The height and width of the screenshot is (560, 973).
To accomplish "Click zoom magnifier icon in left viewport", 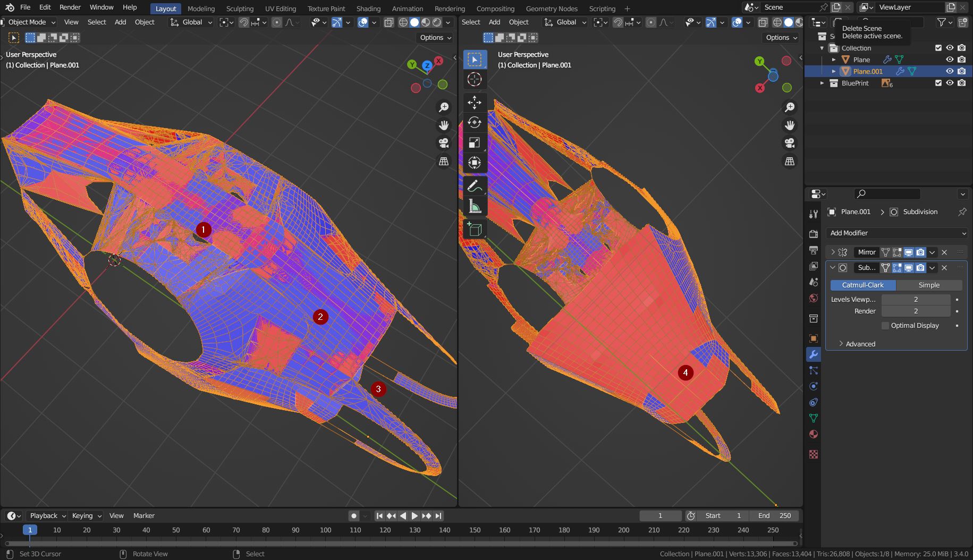I will point(444,107).
